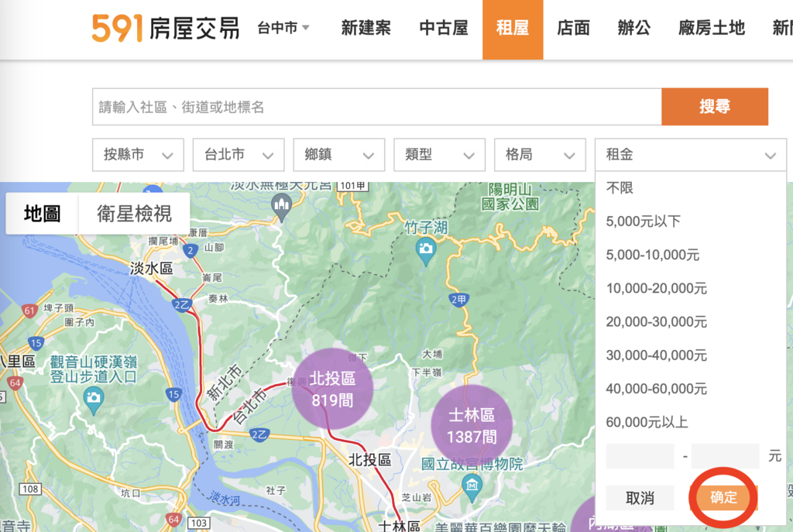
Task: Click the 觀音山硬漢嶺 camera map pin
Action: [94, 400]
